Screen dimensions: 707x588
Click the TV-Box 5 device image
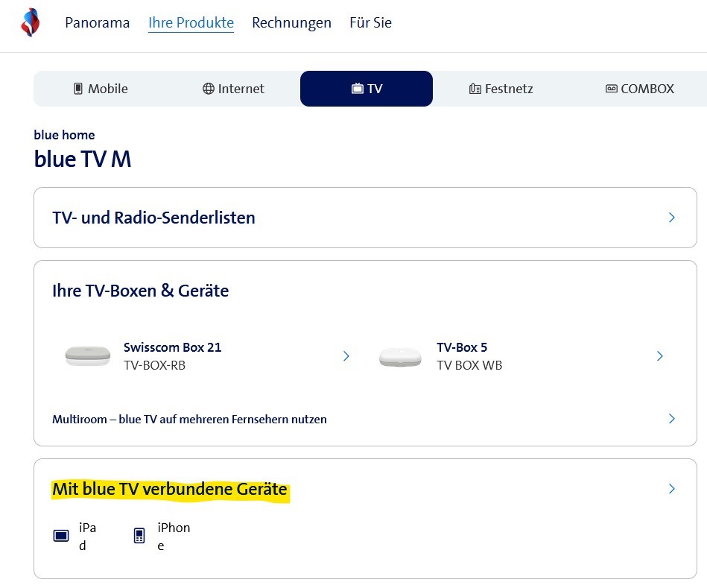(400, 356)
